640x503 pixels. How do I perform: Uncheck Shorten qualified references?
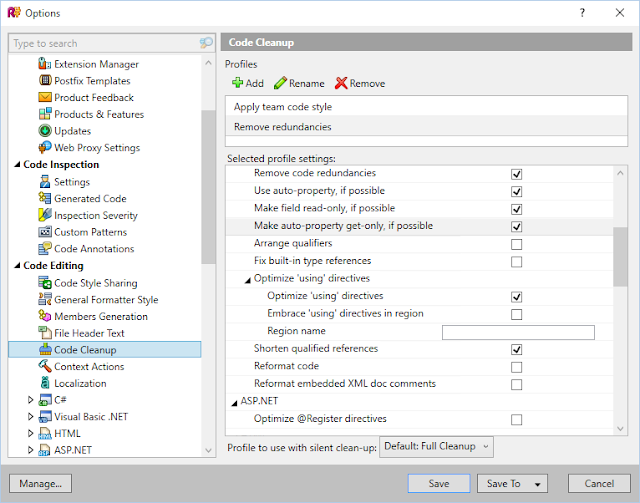point(516,349)
